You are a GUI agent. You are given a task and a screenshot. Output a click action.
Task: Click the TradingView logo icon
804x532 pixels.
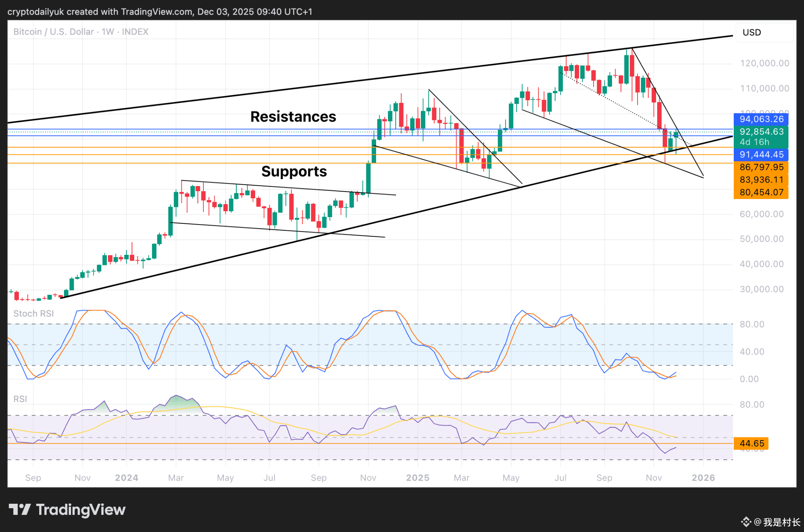(x=20, y=509)
